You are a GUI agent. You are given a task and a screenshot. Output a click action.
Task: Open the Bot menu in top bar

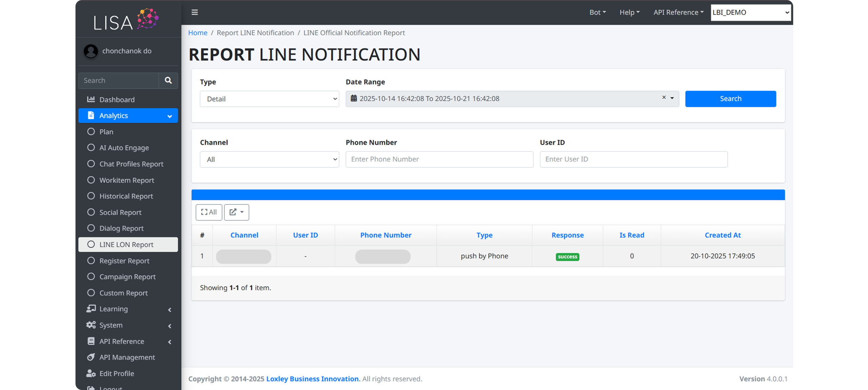point(597,13)
